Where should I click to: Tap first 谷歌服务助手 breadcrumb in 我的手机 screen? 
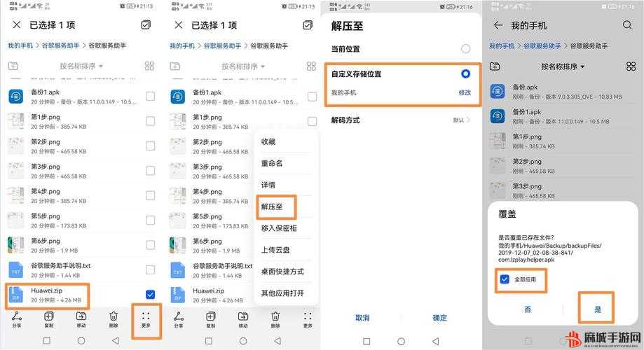coord(542,46)
